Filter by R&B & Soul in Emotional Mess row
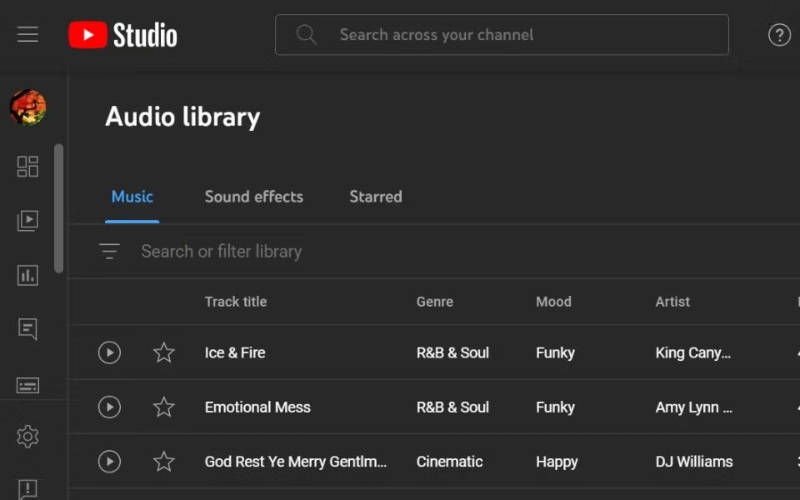 point(453,407)
